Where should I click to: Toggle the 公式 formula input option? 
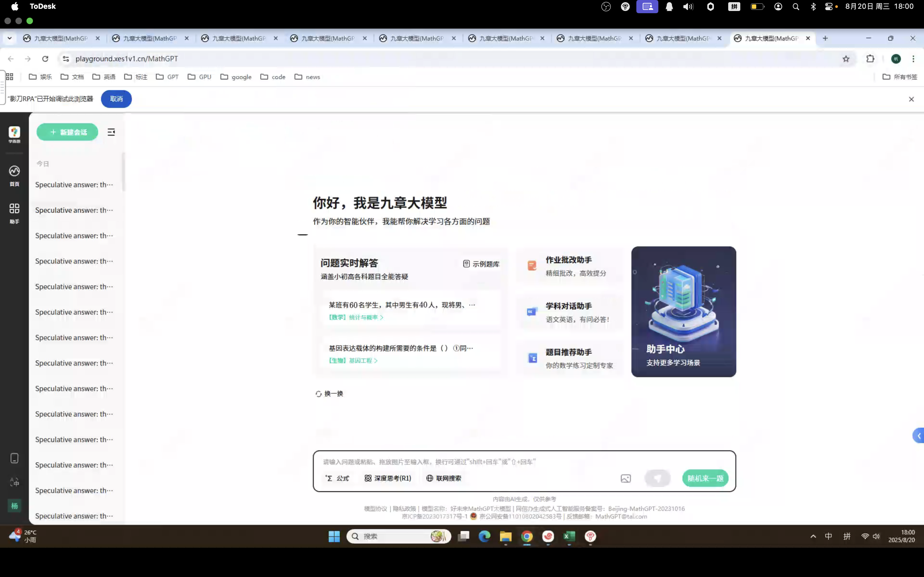(336, 478)
